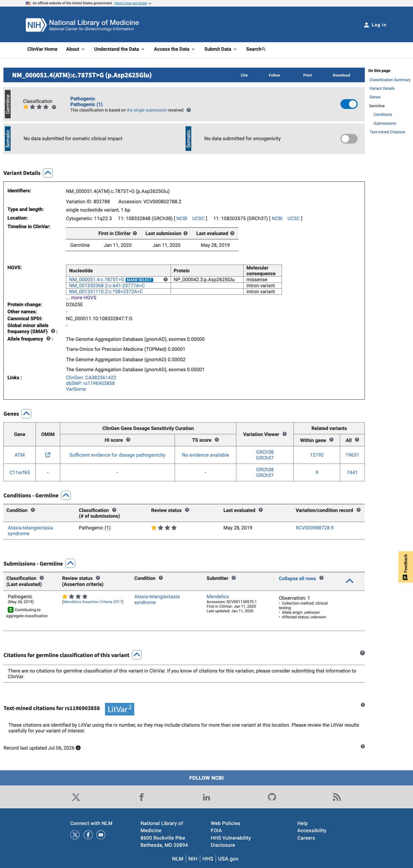Open NCBI LinkedIn icon in follow bar
Screen dimensions: 413x868
[x=206, y=797]
